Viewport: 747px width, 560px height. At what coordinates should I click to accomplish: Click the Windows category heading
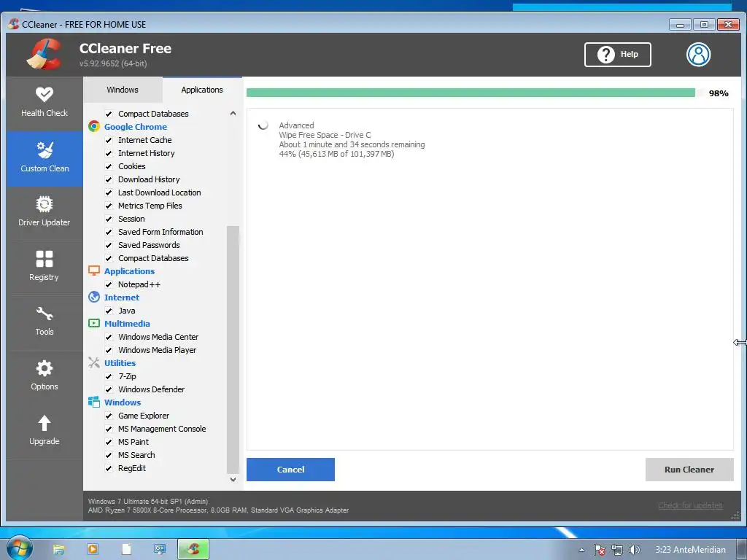tap(123, 402)
